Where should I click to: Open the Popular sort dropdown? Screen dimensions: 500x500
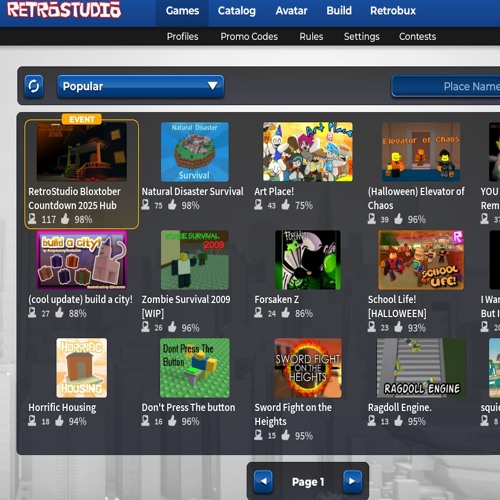140,86
